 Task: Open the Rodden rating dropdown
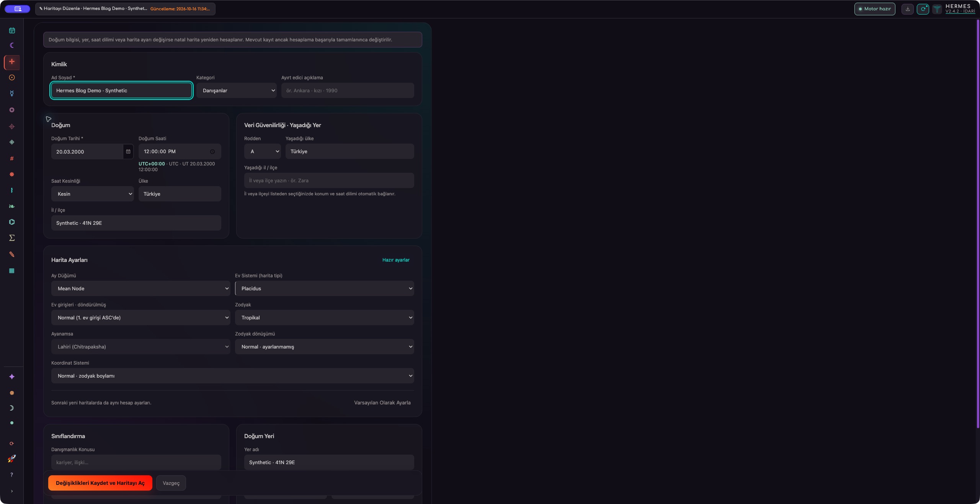[263, 151]
